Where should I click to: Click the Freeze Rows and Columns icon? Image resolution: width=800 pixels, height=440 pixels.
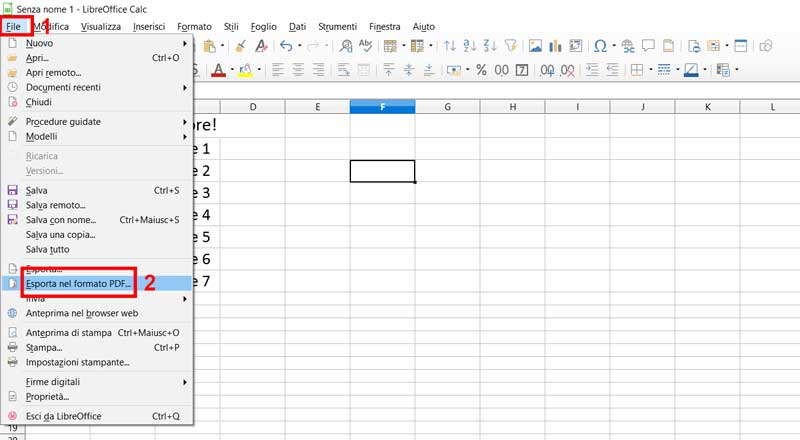pos(714,46)
